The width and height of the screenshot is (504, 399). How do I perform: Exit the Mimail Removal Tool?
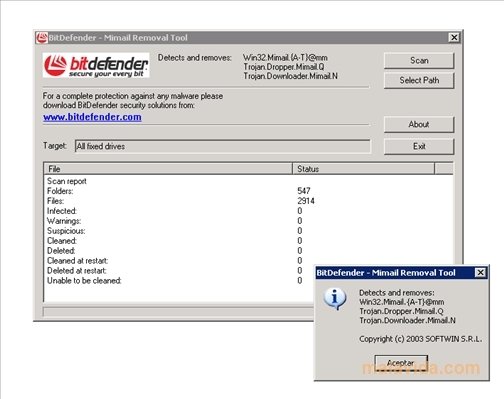[x=419, y=146]
